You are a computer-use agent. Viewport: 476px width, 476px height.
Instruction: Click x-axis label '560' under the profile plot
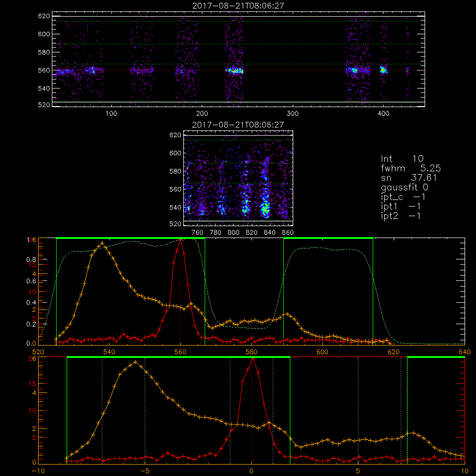180,352
